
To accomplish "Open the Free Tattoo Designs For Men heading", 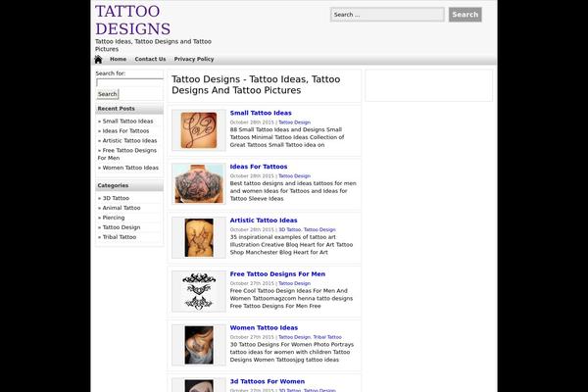I will click(277, 273).
